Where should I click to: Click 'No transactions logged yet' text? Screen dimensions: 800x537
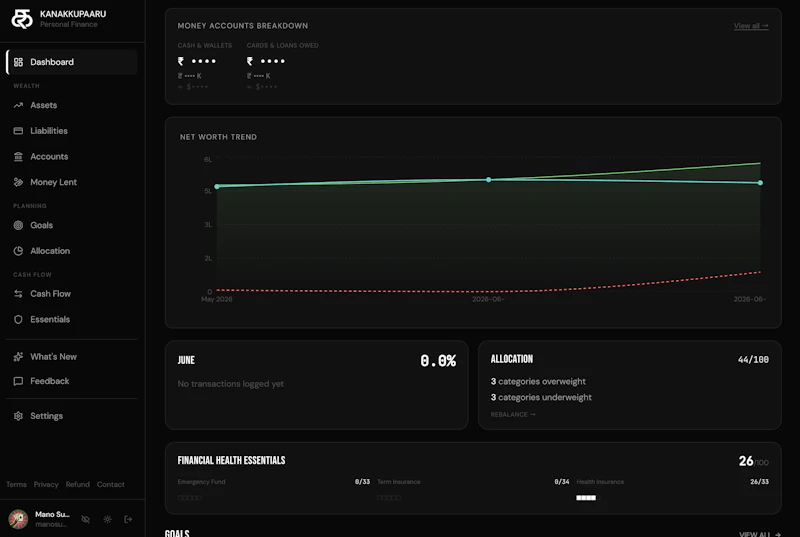231,383
